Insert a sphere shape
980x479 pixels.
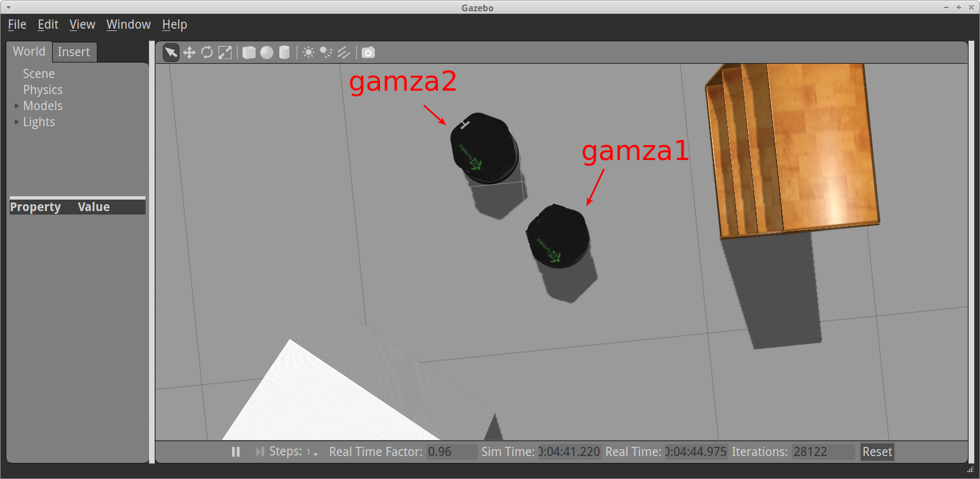coord(266,53)
